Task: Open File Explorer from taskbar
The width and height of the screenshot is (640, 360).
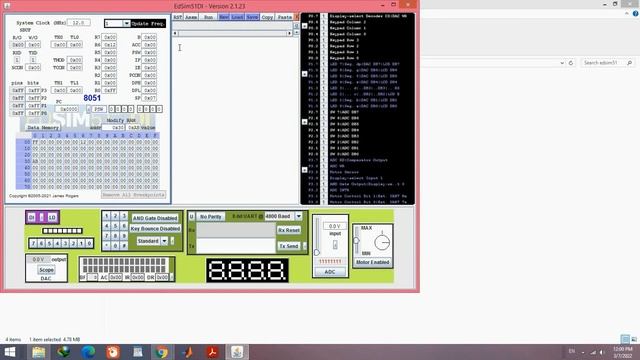Action: coord(38,352)
